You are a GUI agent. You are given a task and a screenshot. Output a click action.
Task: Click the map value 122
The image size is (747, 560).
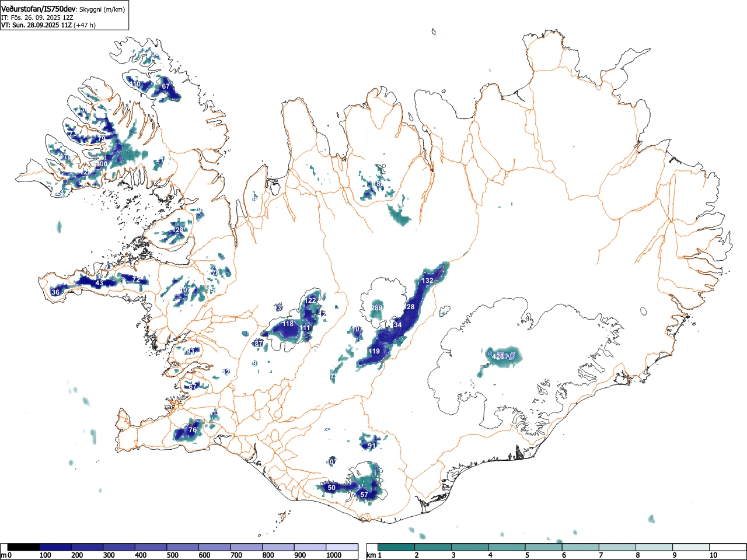click(310, 300)
